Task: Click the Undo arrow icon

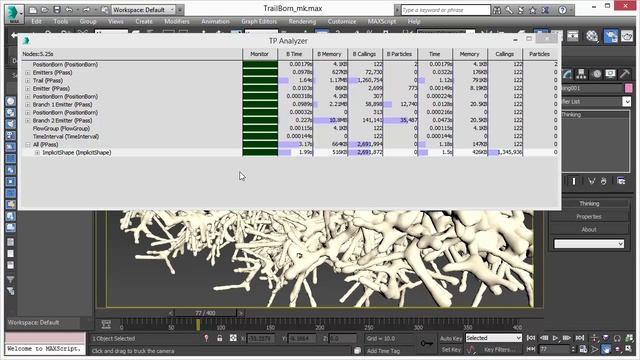Action: coord(69,9)
